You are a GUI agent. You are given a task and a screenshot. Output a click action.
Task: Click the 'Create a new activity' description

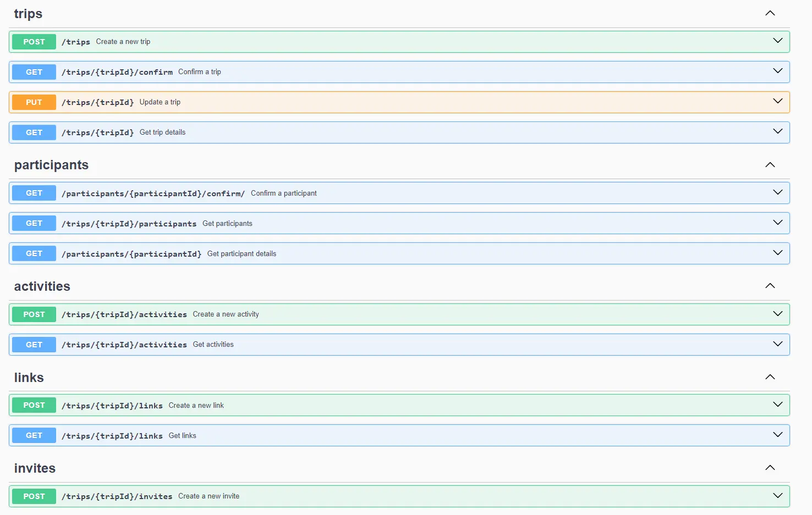click(226, 314)
